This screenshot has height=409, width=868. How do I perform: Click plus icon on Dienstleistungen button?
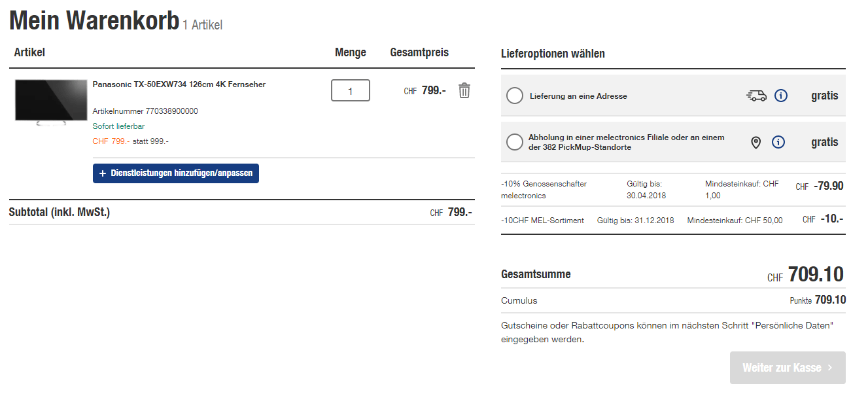coord(103,173)
